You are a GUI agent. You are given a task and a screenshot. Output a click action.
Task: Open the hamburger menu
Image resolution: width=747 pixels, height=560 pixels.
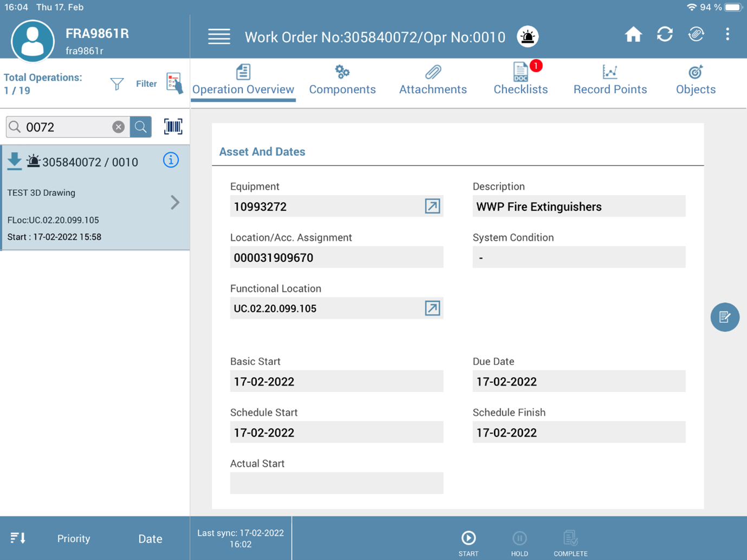(219, 37)
